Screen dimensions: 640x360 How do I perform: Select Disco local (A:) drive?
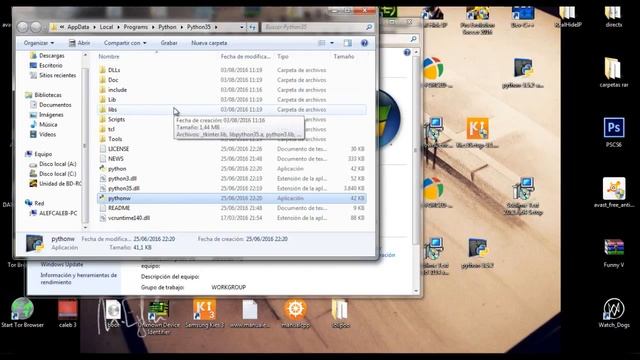58,164
